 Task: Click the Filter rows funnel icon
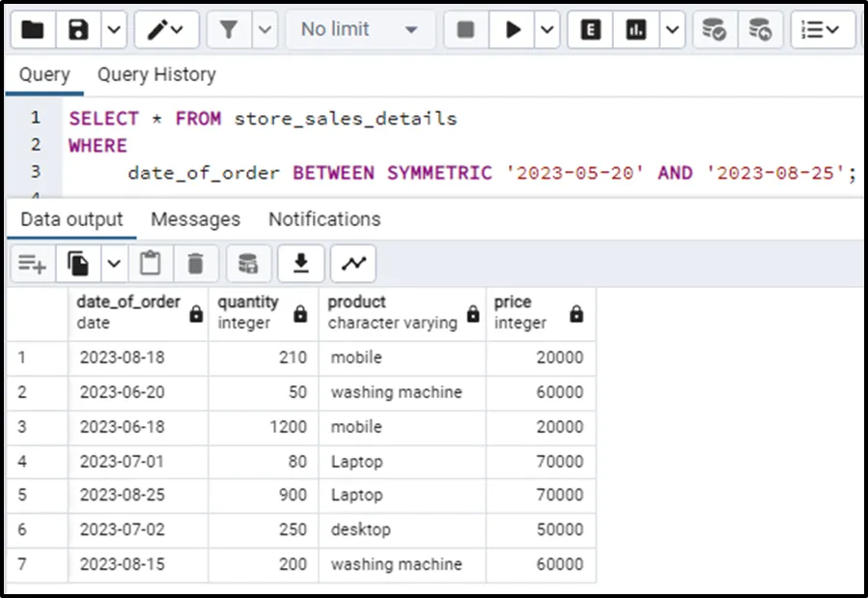[229, 30]
